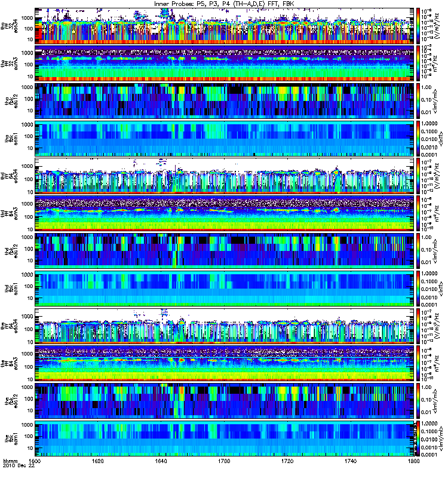Click the 'the fbk edc12' y-axis label
448x478 pixels.
(11, 401)
